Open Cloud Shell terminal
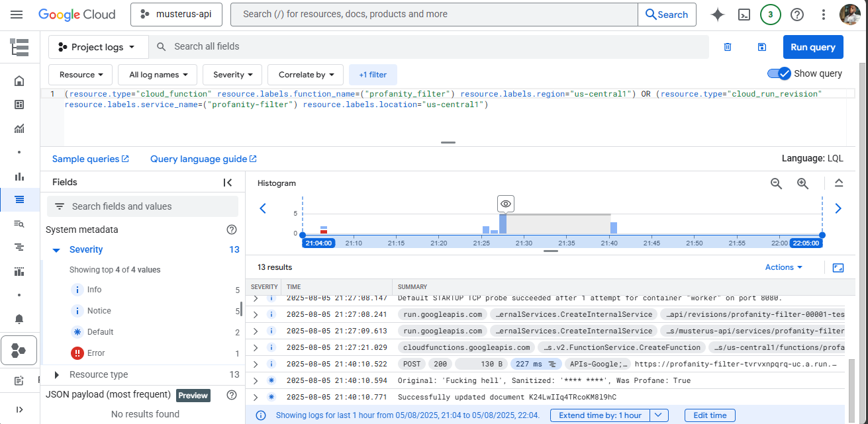Image resolution: width=868 pixels, height=424 pixels. (744, 14)
